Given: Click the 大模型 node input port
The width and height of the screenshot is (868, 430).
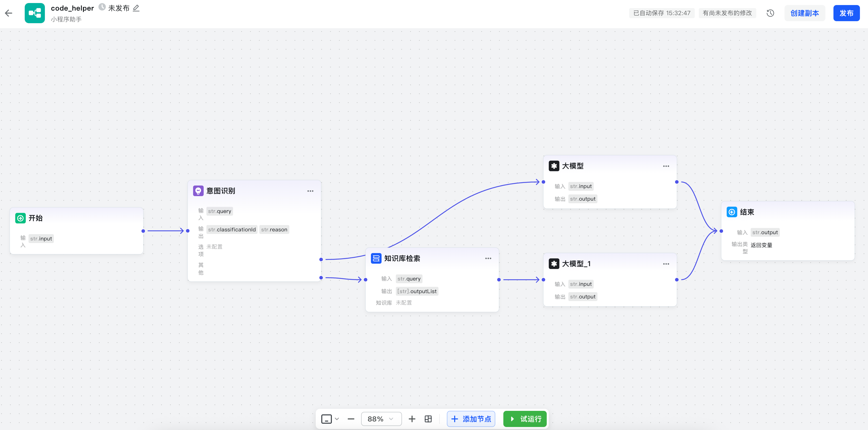Looking at the screenshot, I should point(543,182).
